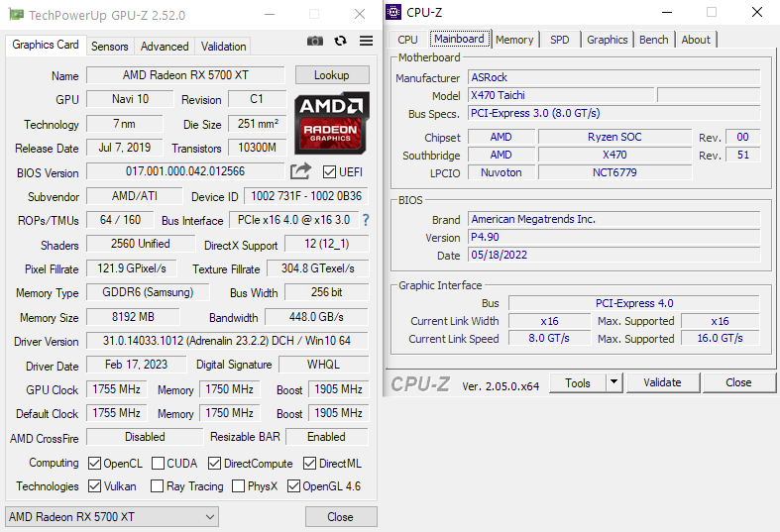The image size is (780, 532).
Task: Switch to the Advanced tab in GPU-Z
Action: coord(165,47)
